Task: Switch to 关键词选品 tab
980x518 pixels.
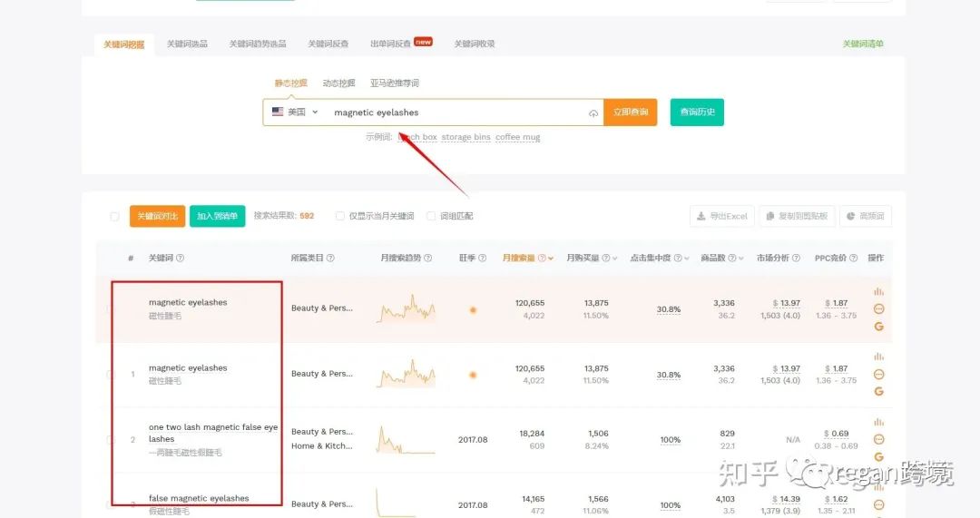Action: 187,44
